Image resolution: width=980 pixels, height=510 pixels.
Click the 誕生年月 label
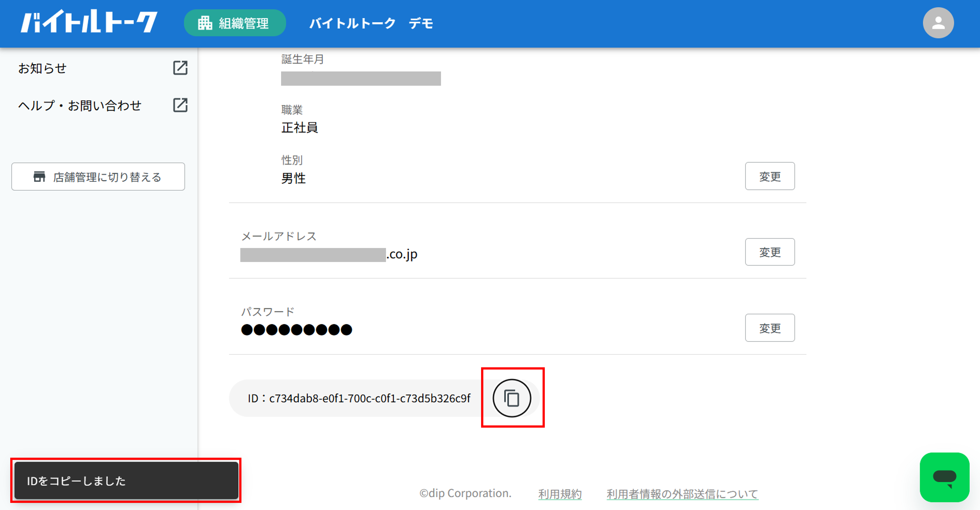pyautogui.click(x=302, y=59)
